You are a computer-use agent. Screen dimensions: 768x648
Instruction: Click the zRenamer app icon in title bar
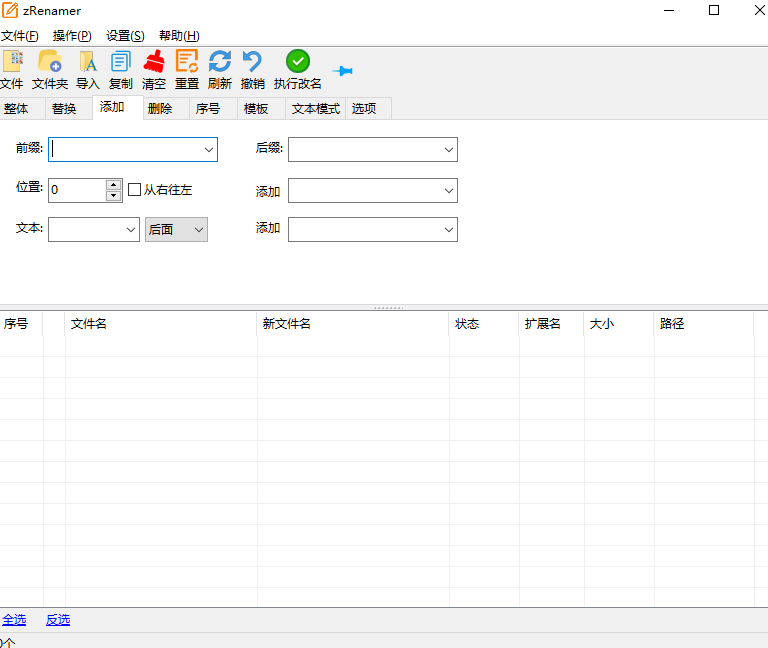(10, 10)
